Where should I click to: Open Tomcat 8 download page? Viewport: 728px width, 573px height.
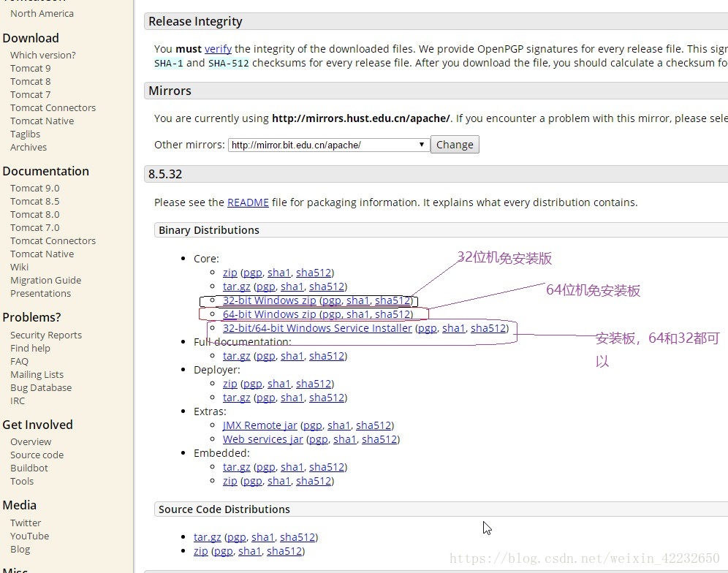pyautogui.click(x=30, y=81)
